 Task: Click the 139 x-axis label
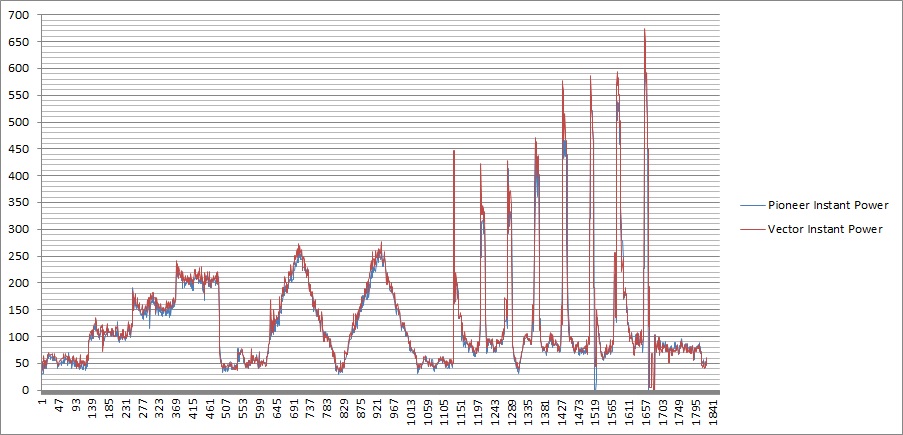tap(92, 409)
